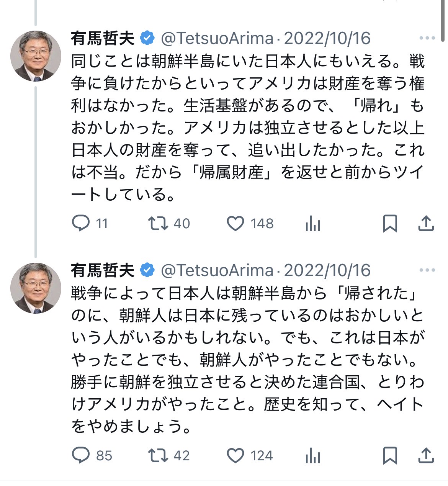Open profile photo on the first tweet
Image resolution: width=448 pixels, height=486 pixels.
(36, 56)
